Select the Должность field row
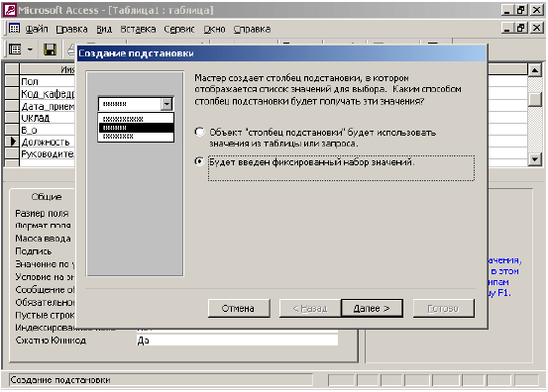This screenshot has width=548, height=392. tap(48, 142)
